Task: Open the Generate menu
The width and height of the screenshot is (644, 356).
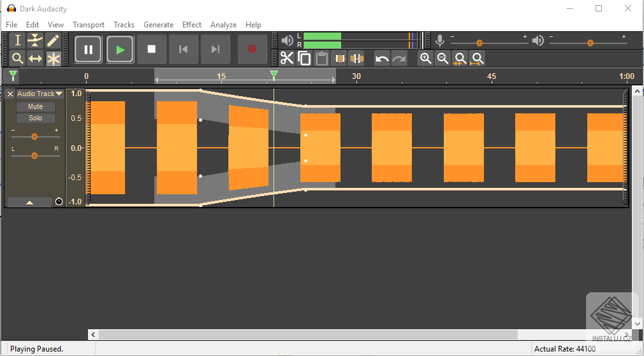Action: tap(159, 25)
